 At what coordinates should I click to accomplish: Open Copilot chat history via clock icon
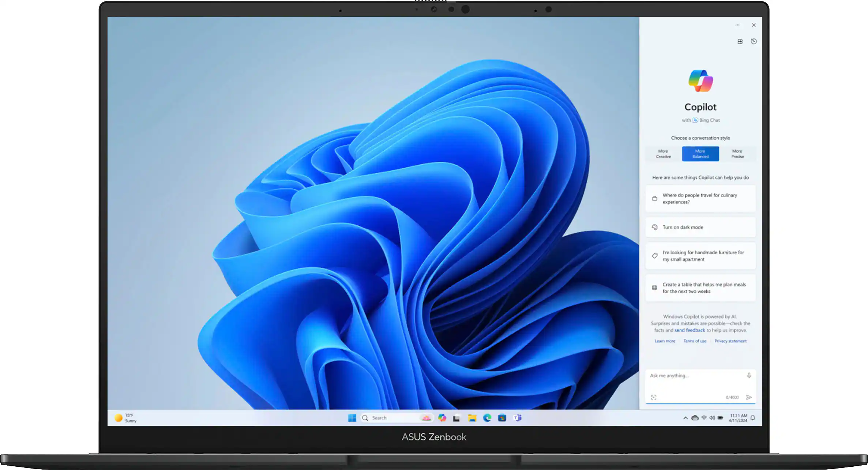coord(754,41)
